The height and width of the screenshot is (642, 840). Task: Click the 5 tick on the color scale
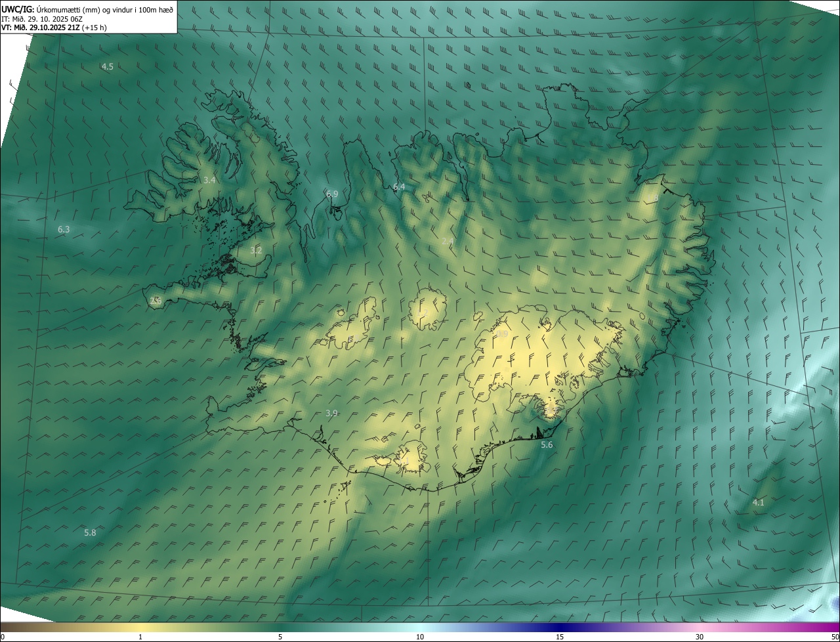tap(280, 637)
